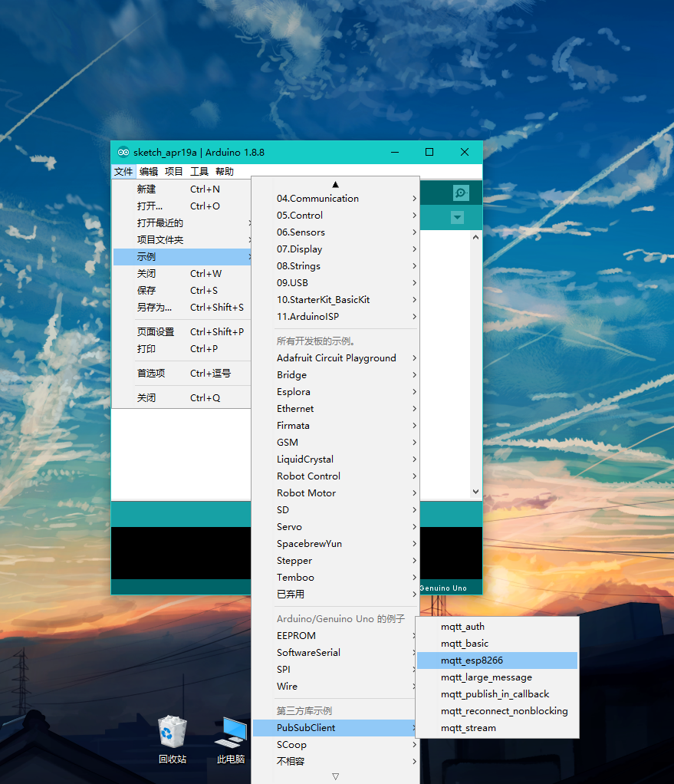Viewport: 674px width, 784px height.
Task: Choose 关闭 Ctrl+Q quit entry
Action: click(x=182, y=398)
